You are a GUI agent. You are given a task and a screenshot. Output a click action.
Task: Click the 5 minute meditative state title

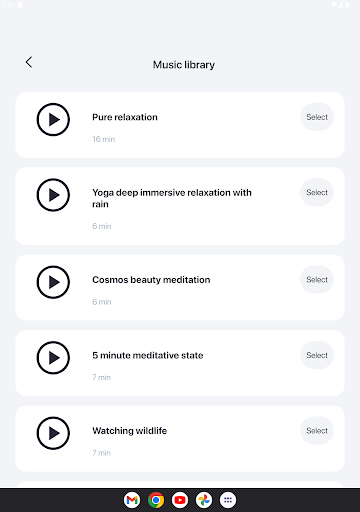[148, 355]
